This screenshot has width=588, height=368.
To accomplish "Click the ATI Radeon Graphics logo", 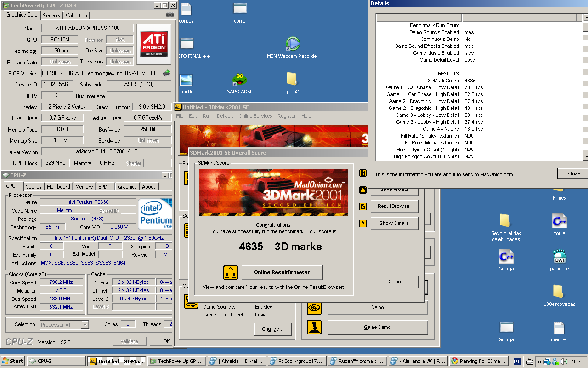I will [153, 44].
